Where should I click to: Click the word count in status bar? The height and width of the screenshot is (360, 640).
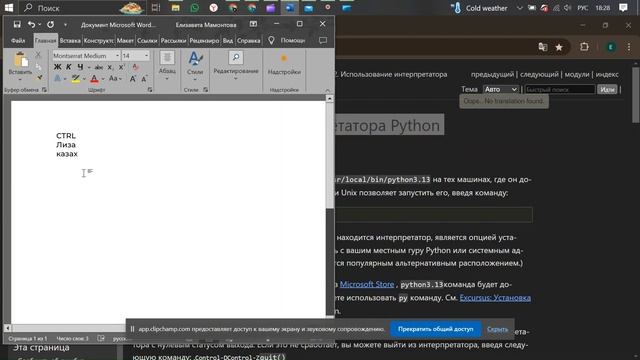pos(72,338)
